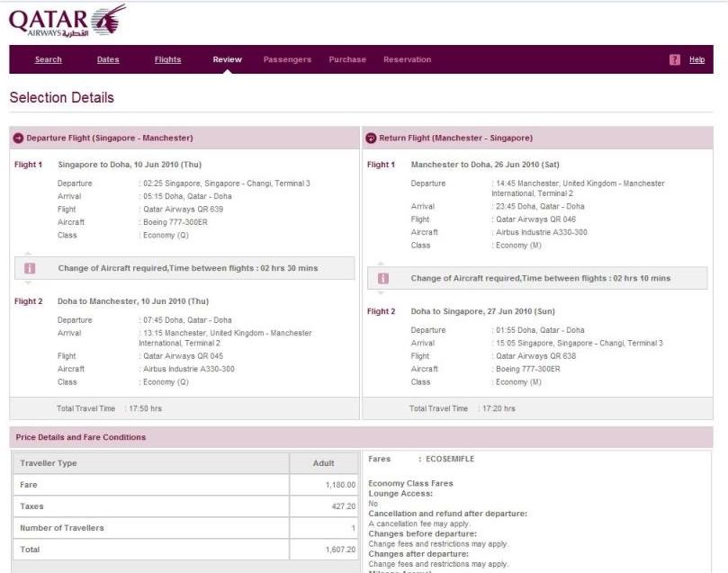Click 23:45 Doha arrival text
This screenshot has height=573, width=728.
click(x=541, y=206)
